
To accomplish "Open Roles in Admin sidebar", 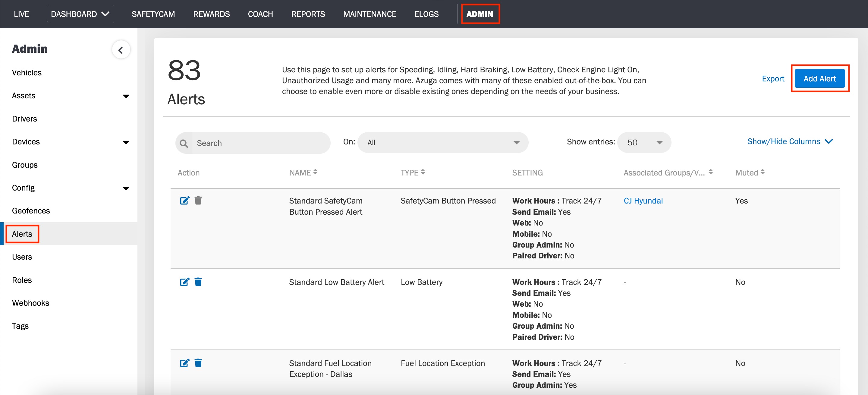I will click(22, 280).
